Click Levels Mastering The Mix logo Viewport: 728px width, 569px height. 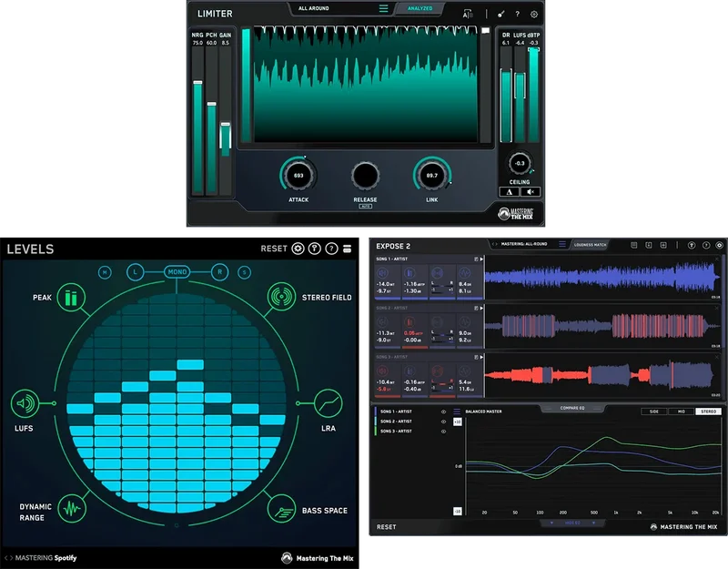coord(317,558)
